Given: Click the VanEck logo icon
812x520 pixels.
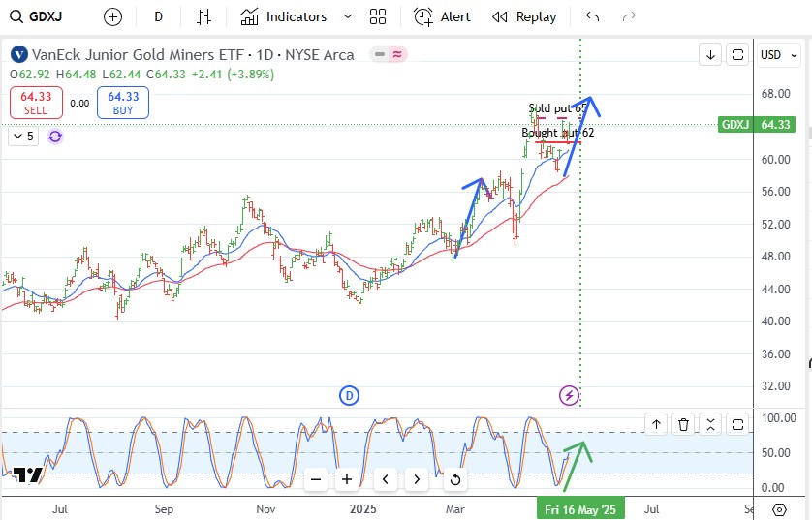Looking at the screenshot, I should (x=19, y=54).
